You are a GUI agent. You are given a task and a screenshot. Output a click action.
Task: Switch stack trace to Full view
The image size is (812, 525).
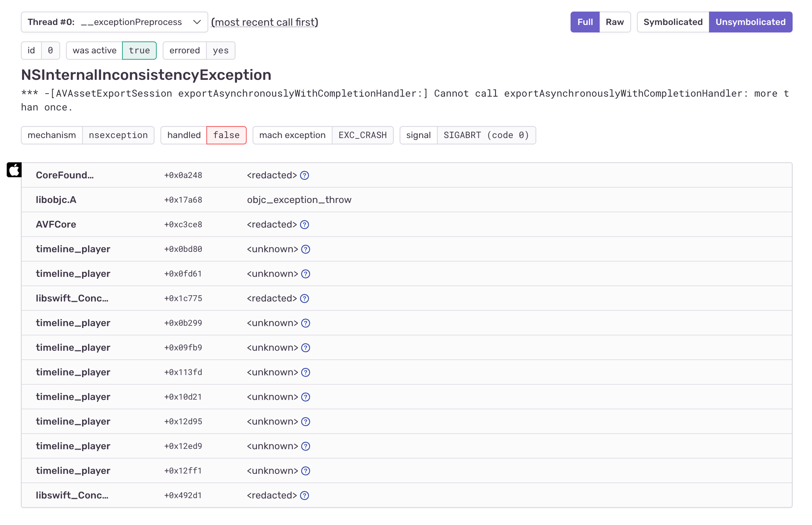pyautogui.click(x=585, y=22)
